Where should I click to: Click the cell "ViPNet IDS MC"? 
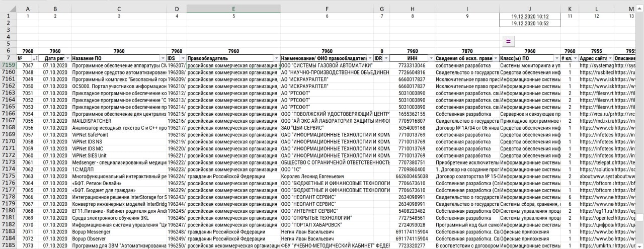pyautogui.click(x=119, y=148)
